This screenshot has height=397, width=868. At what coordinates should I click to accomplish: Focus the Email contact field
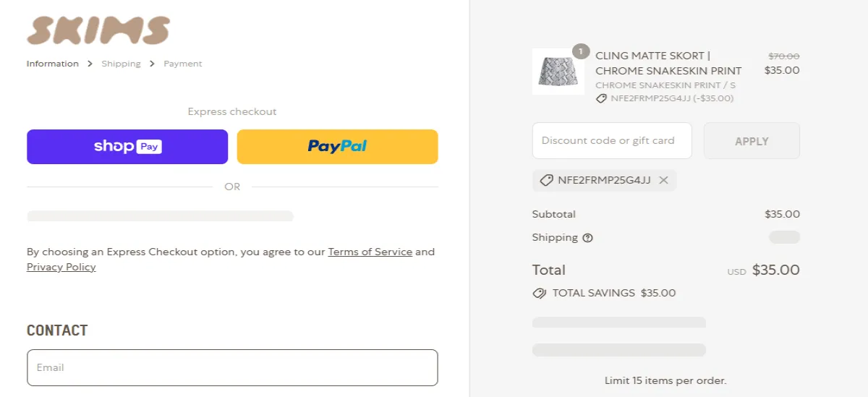pyautogui.click(x=232, y=367)
